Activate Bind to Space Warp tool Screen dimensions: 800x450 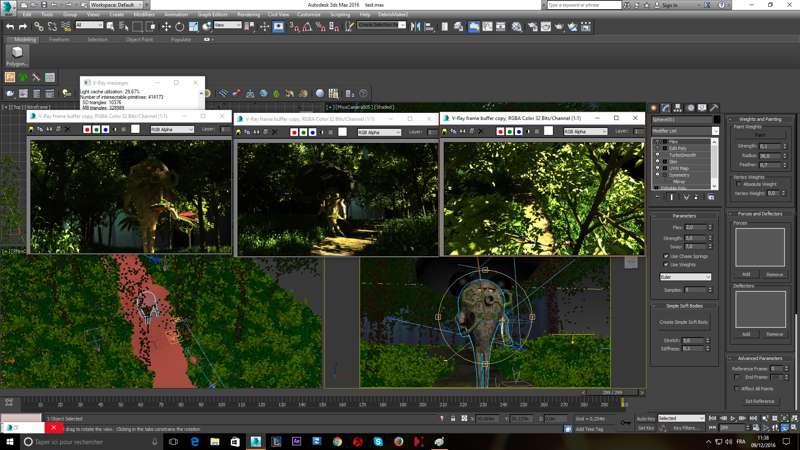(66, 27)
